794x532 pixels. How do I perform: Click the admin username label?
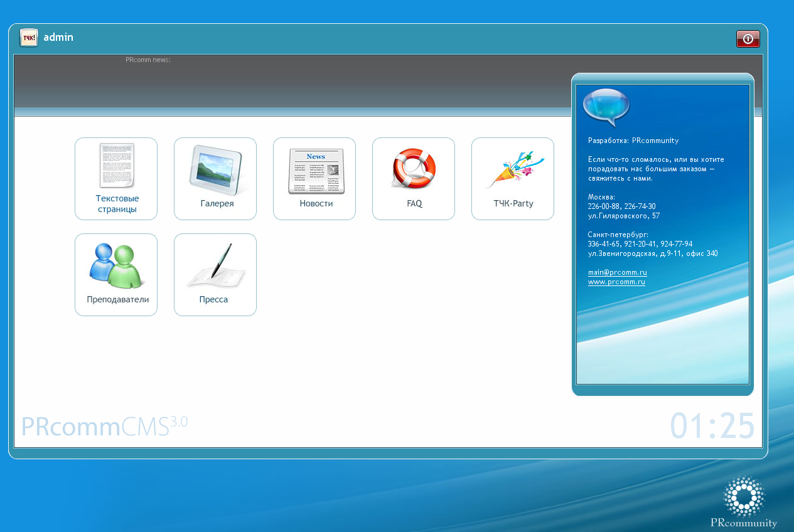[58, 38]
